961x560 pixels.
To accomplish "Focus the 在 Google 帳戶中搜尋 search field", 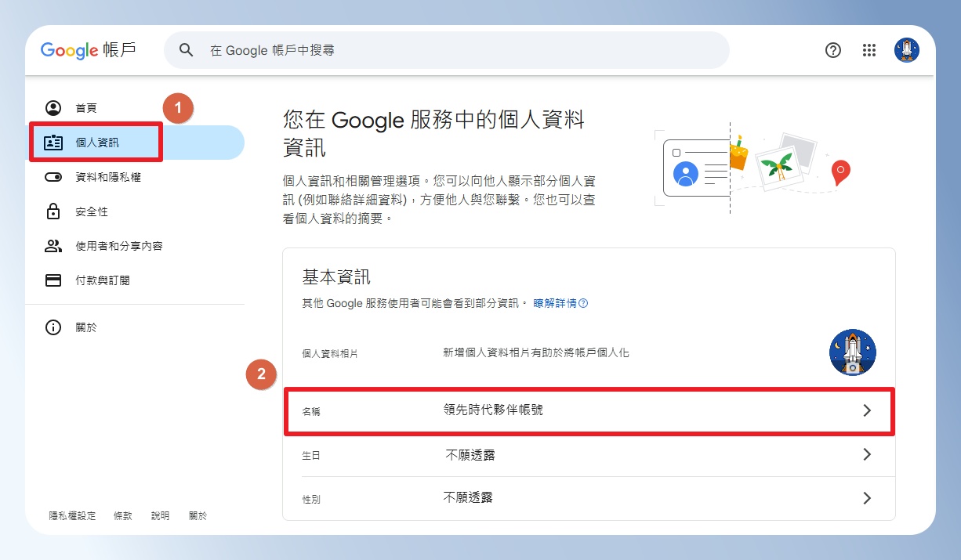I will 447,50.
